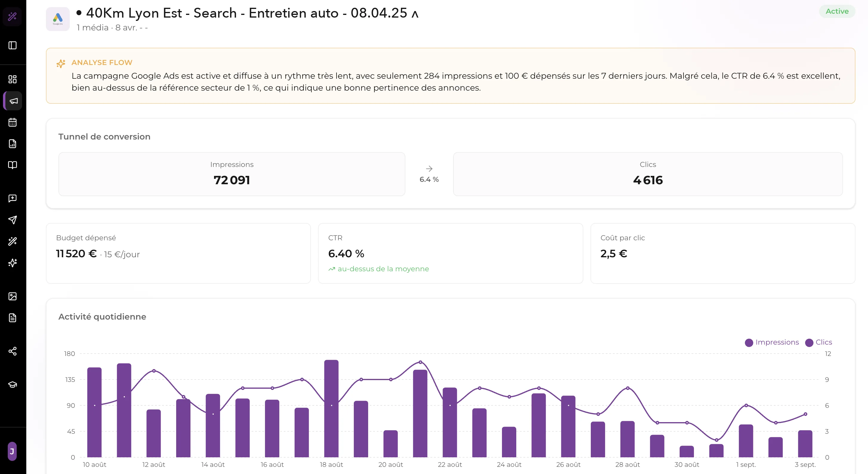The width and height of the screenshot is (868, 474).
Task: Click the paper plane send icon
Action: click(x=13, y=220)
